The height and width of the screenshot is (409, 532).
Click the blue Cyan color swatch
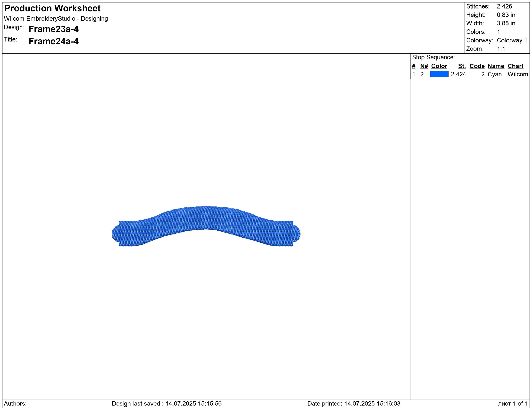pyautogui.click(x=439, y=74)
